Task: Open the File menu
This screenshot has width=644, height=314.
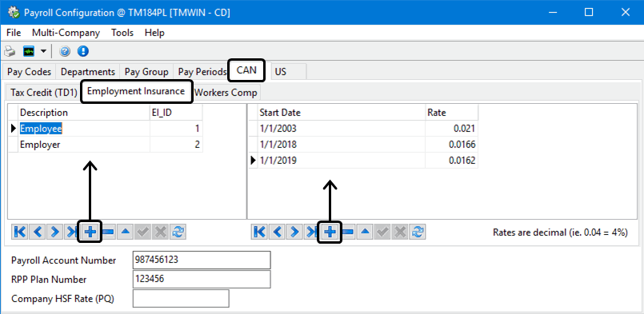Action: point(14,33)
